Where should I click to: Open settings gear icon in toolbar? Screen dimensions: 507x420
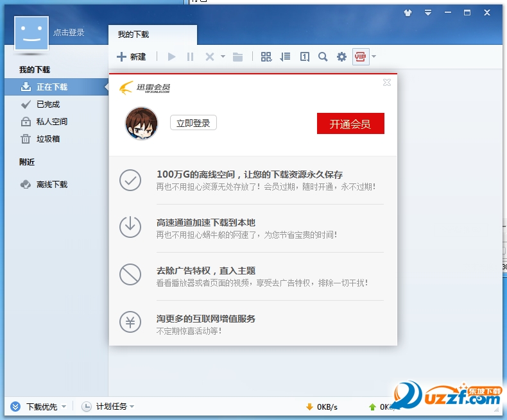tap(341, 57)
